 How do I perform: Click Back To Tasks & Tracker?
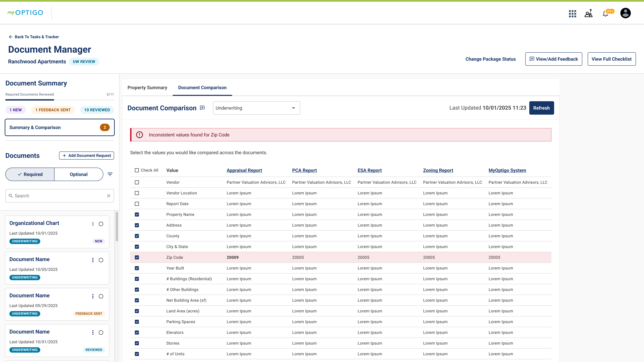point(34,37)
